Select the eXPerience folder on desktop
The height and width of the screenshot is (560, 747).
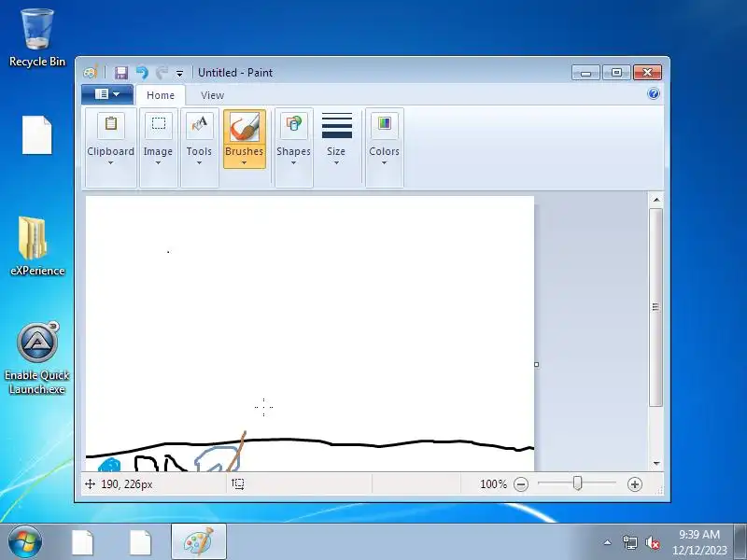click(37, 246)
